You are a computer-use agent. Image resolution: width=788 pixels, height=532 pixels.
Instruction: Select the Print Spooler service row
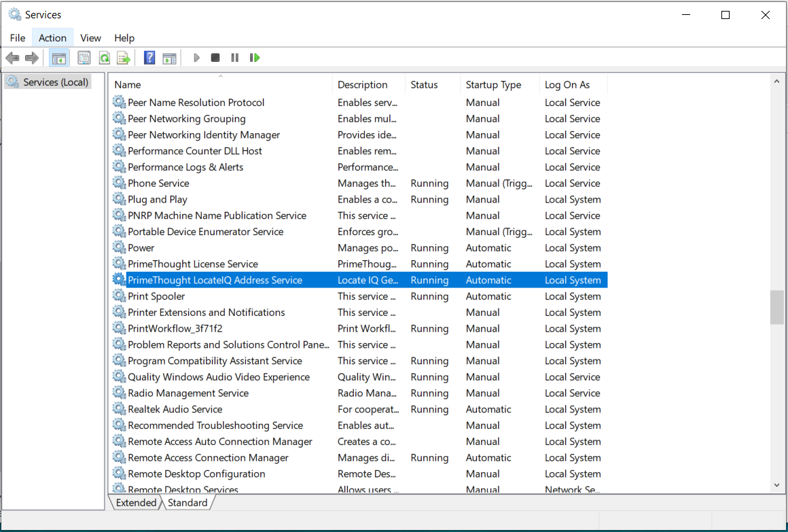pos(156,296)
